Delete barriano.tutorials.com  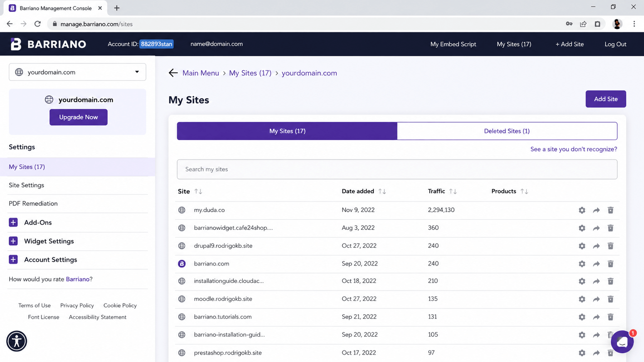pyautogui.click(x=610, y=317)
